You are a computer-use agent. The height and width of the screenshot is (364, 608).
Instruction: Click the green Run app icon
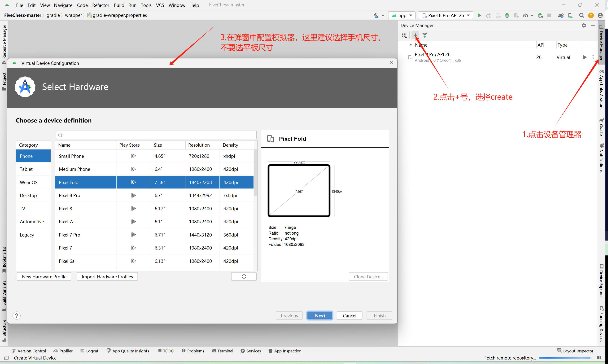point(479,15)
